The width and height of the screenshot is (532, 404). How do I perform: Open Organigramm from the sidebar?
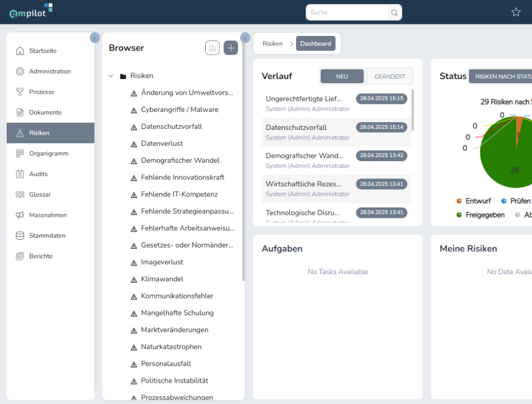pyautogui.click(x=48, y=153)
